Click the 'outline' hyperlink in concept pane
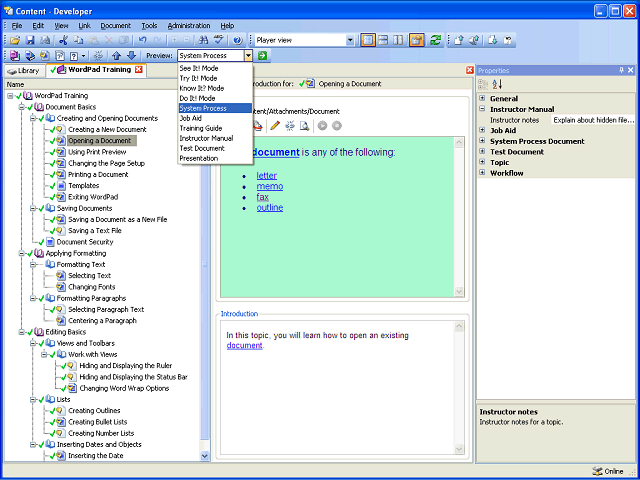640x480 pixels. point(270,207)
